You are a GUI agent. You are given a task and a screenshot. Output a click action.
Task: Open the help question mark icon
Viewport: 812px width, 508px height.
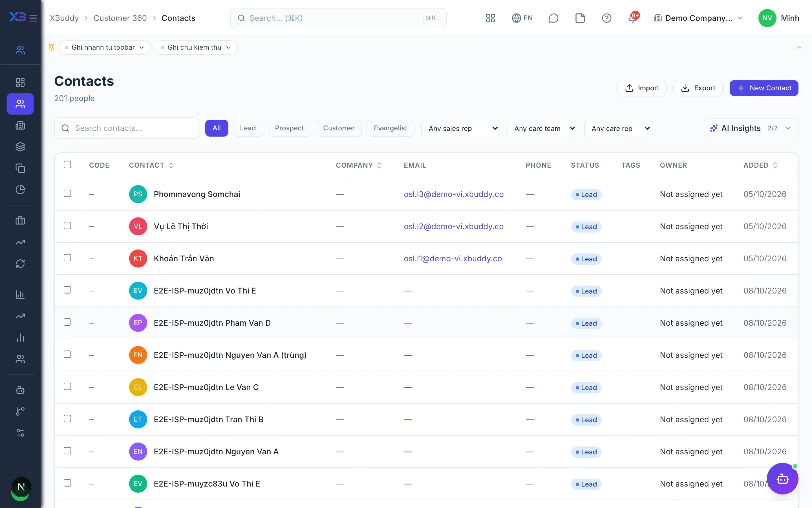[x=606, y=18]
